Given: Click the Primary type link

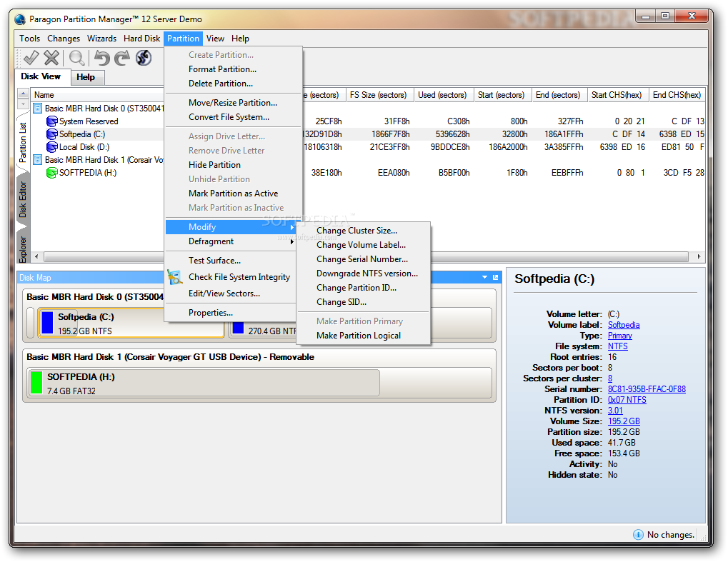Looking at the screenshot, I should [620, 336].
